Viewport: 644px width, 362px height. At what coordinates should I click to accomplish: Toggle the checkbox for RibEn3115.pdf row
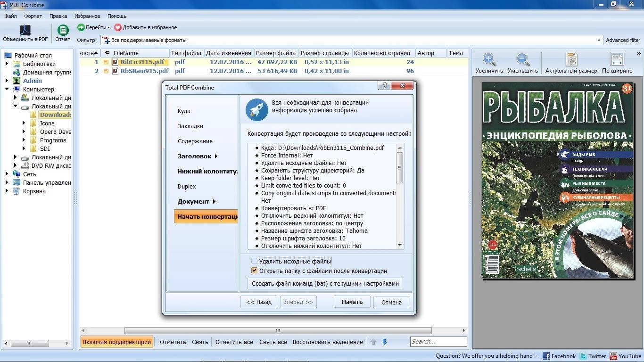tap(106, 62)
